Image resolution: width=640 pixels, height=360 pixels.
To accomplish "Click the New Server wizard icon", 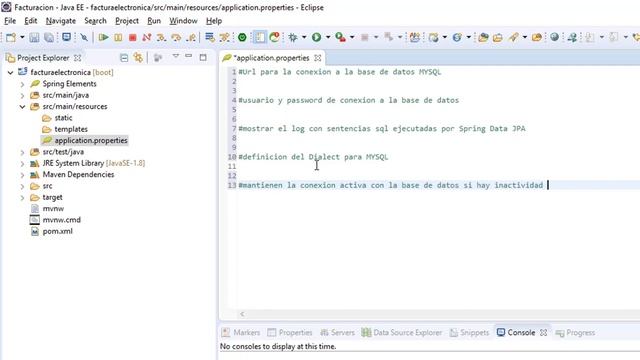I will [x=415, y=38].
